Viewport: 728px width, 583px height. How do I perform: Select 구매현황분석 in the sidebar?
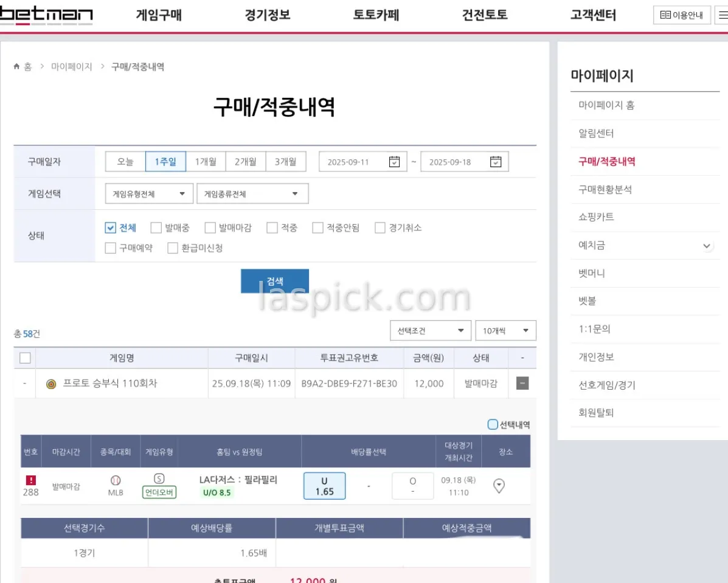[605, 190]
